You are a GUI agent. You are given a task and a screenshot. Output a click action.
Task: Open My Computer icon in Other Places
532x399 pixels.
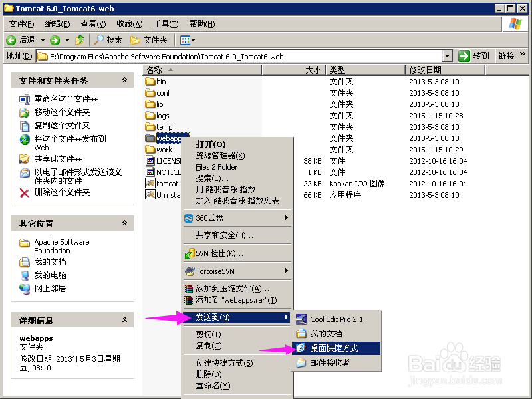coord(25,275)
